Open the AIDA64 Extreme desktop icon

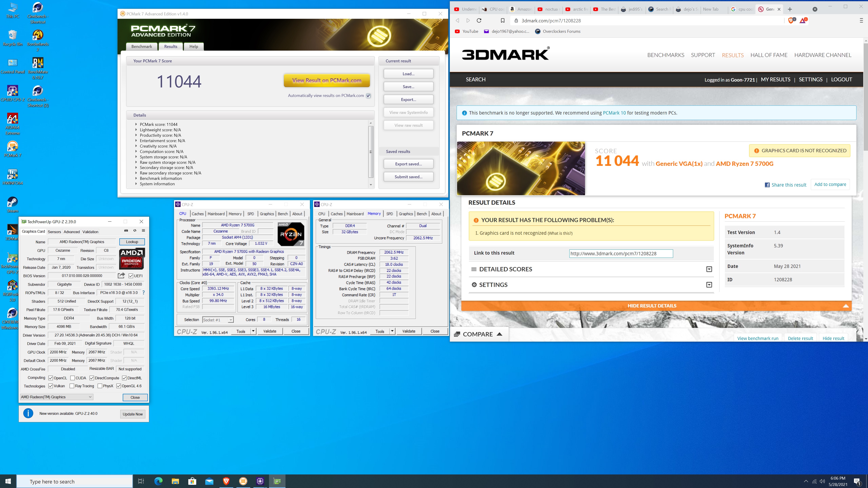(12, 124)
